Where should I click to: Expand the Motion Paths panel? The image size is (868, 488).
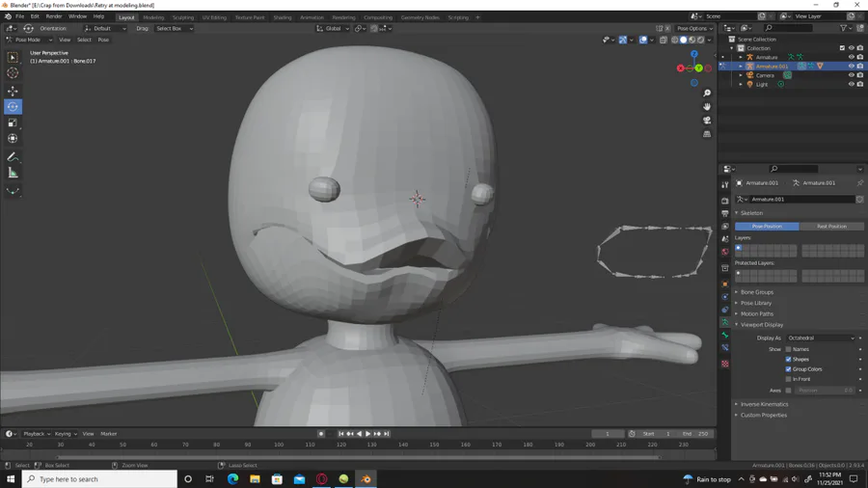(x=757, y=313)
